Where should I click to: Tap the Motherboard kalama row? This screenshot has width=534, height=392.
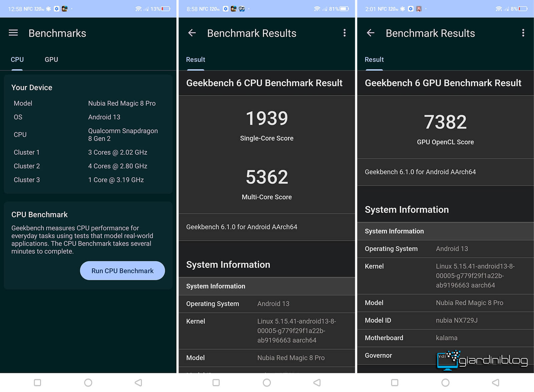[x=445, y=338]
